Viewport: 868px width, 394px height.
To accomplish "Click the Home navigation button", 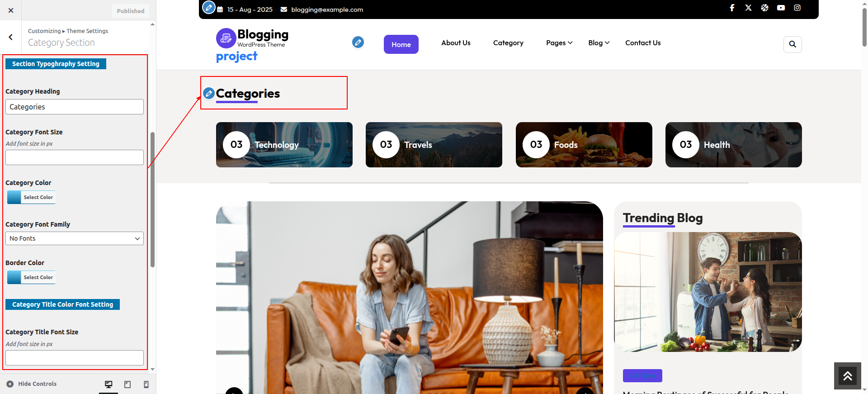I will pos(401,44).
